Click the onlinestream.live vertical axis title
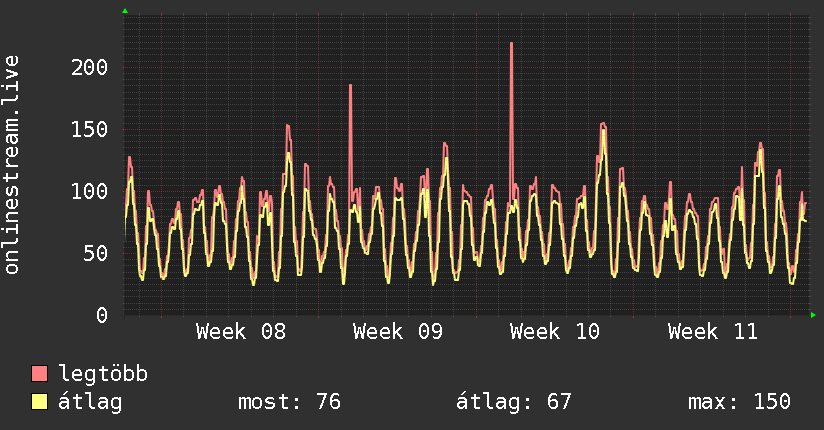 (11, 165)
